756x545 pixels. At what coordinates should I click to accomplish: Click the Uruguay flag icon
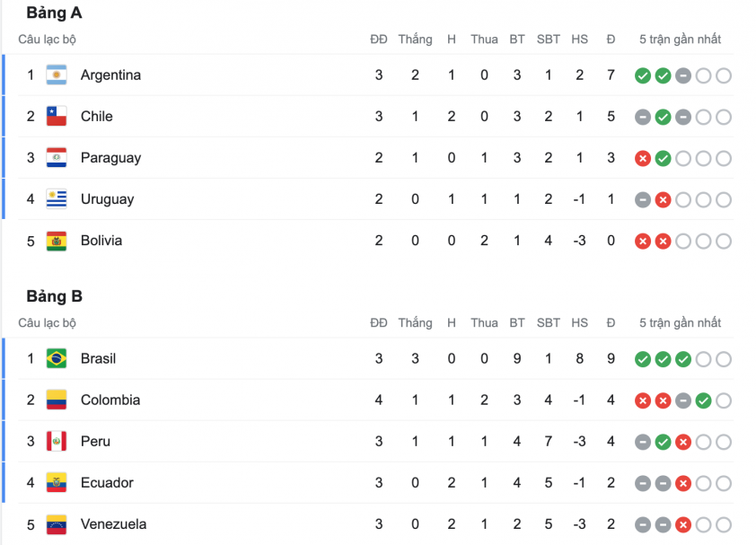[57, 199]
